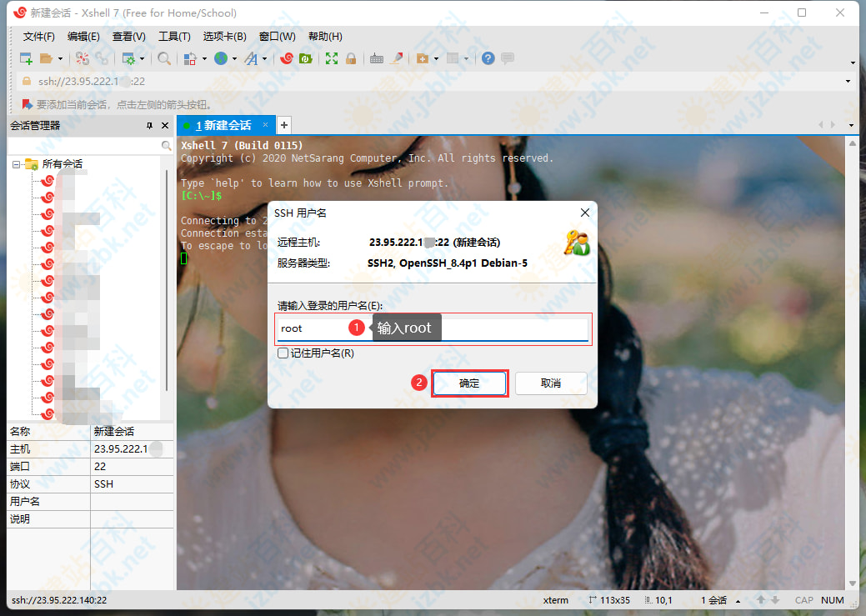Image resolution: width=866 pixels, height=616 pixels.
Task: Click the Disconnect icon in toolbar
Action: point(83,58)
